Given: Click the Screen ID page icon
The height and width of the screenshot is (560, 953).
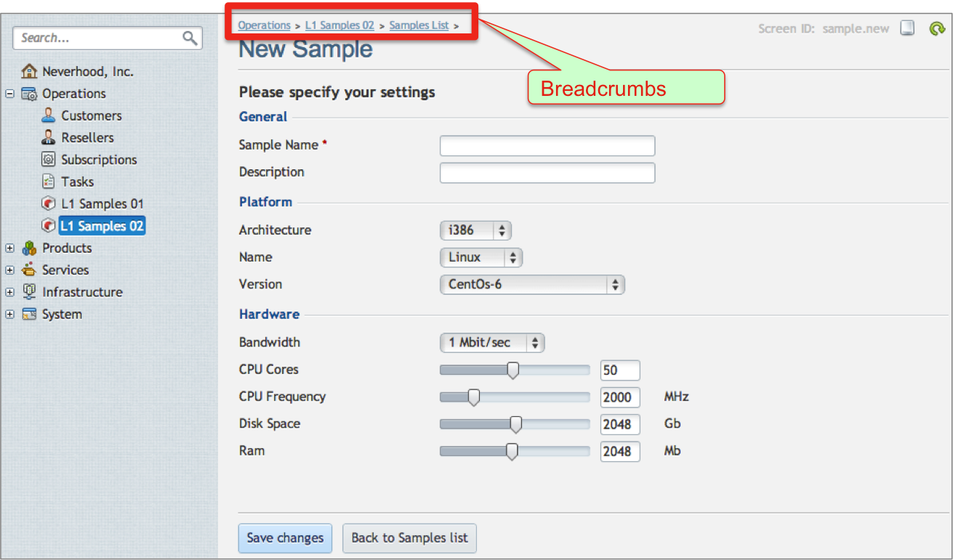Looking at the screenshot, I should pos(907,28).
